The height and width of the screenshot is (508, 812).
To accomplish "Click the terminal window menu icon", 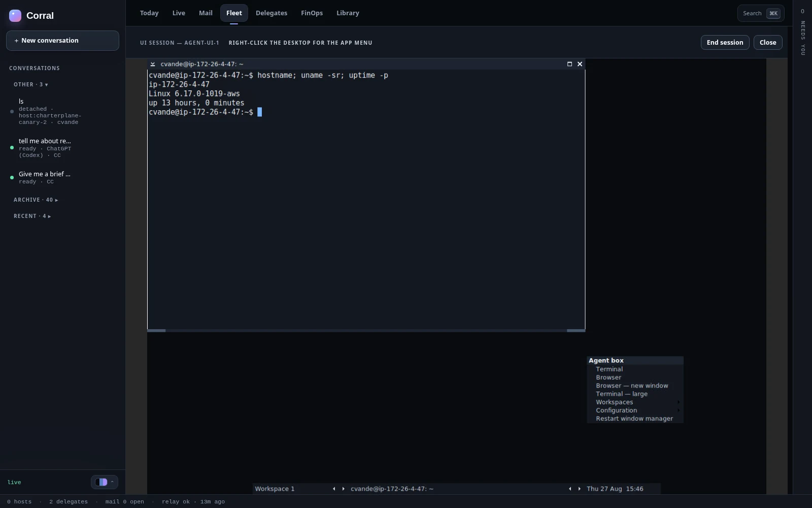I will (153, 64).
